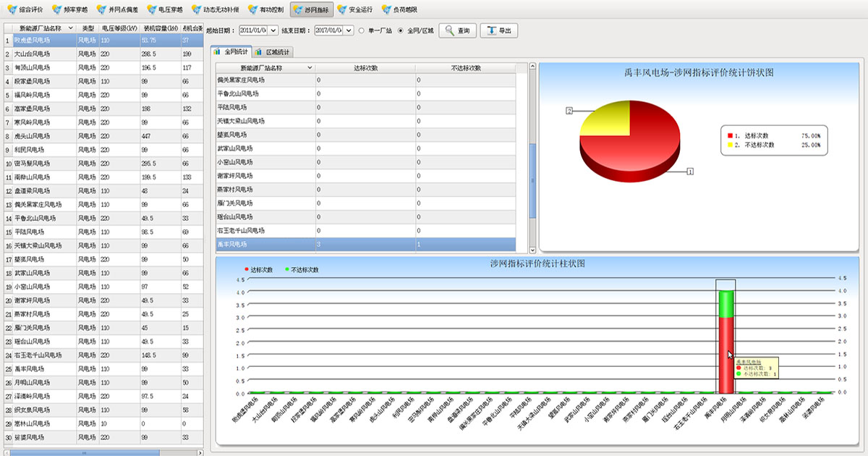The height and width of the screenshot is (456, 868).
Task: Select 大山台风电场 row in left table
Action: pos(33,54)
